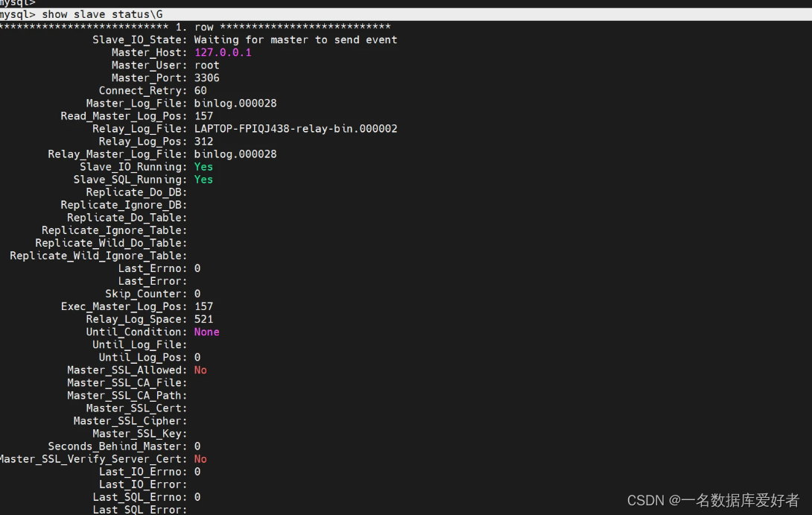The image size is (812, 515).
Task: Select the Master_SSL_Allowed No value
Action: [200, 370]
